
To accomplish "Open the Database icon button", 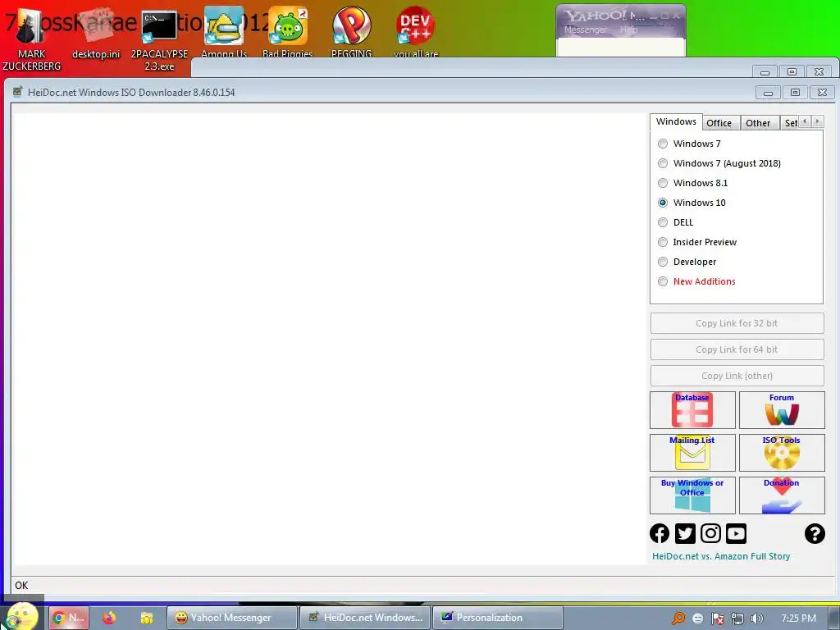I will [692, 410].
